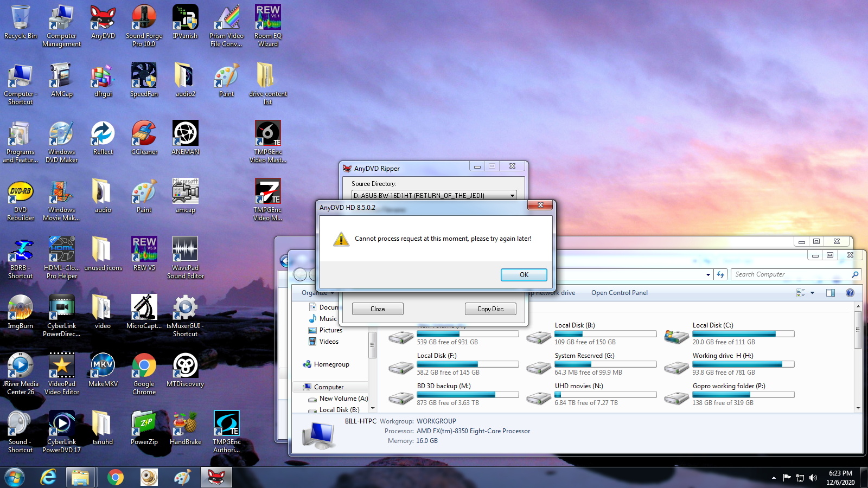Select the DVD Rebuilder desktop icon

pyautogui.click(x=21, y=200)
